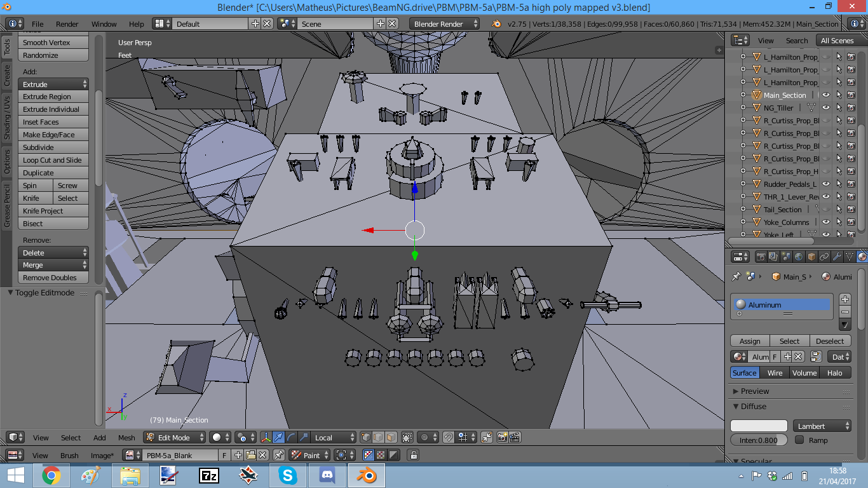Add a new material slot

click(x=845, y=299)
